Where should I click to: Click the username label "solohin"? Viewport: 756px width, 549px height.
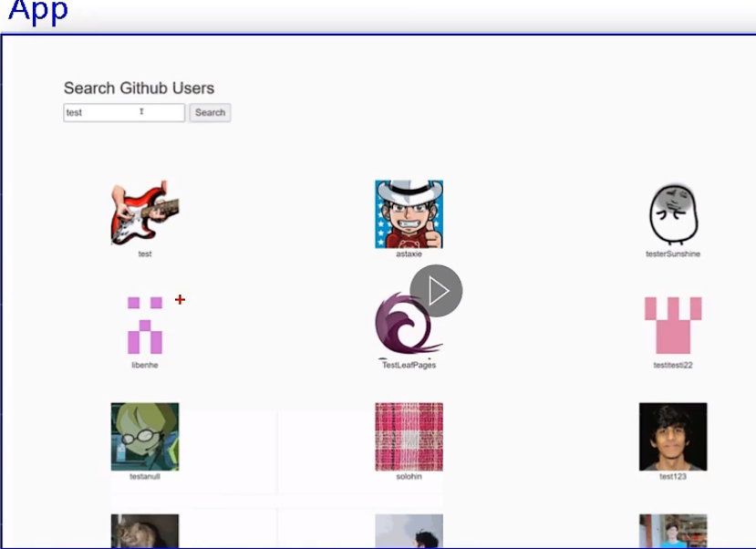[x=409, y=477]
